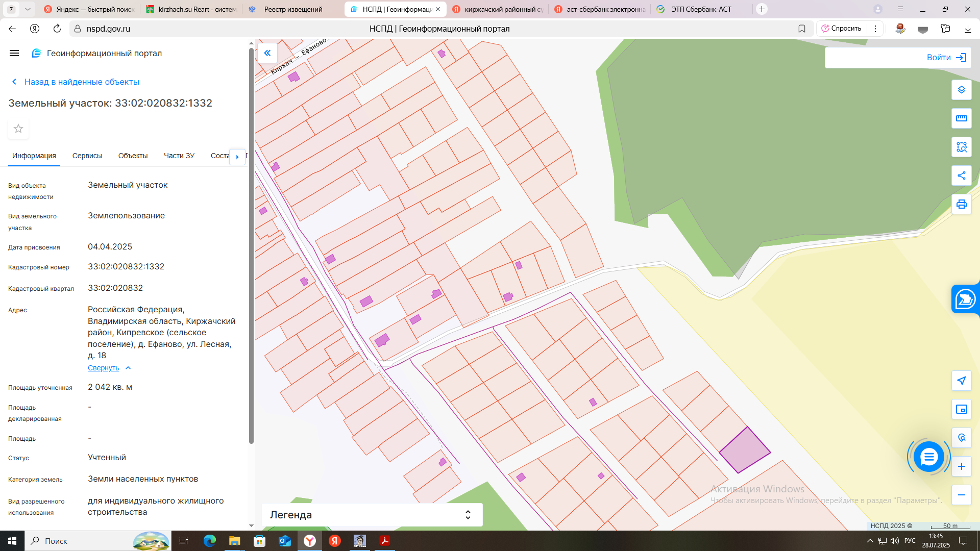Center map on my location

point(961,381)
